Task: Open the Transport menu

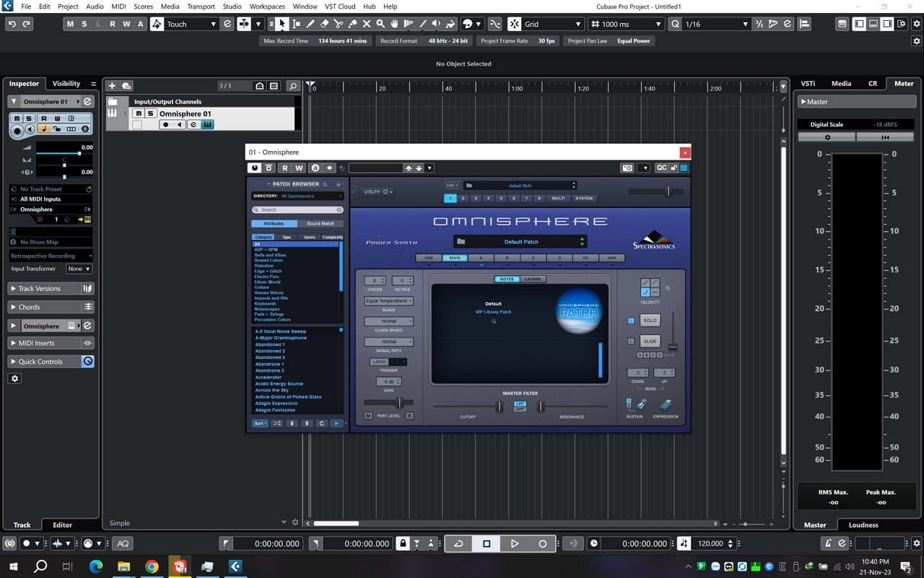Action: pyautogui.click(x=201, y=7)
